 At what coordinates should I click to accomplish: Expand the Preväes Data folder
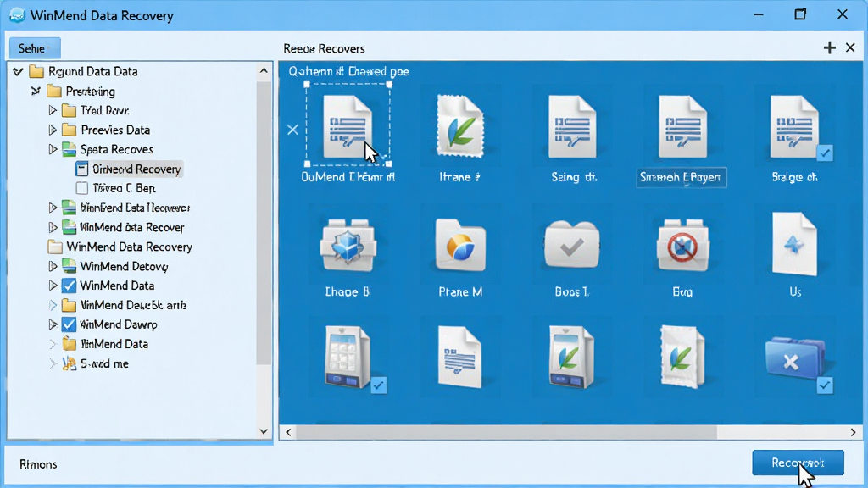pos(53,130)
